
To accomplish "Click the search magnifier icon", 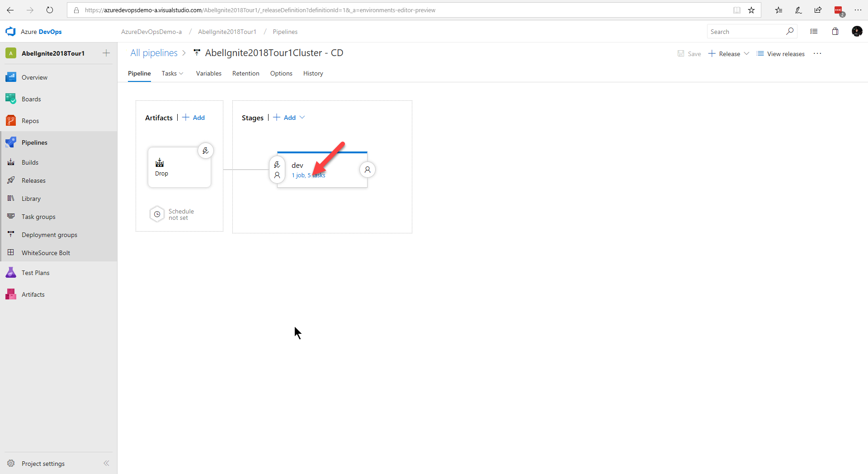I will (x=790, y=31).
